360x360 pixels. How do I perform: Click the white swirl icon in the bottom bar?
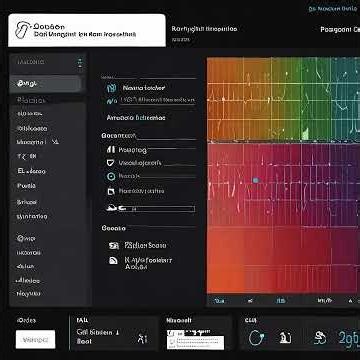(320, 338)
